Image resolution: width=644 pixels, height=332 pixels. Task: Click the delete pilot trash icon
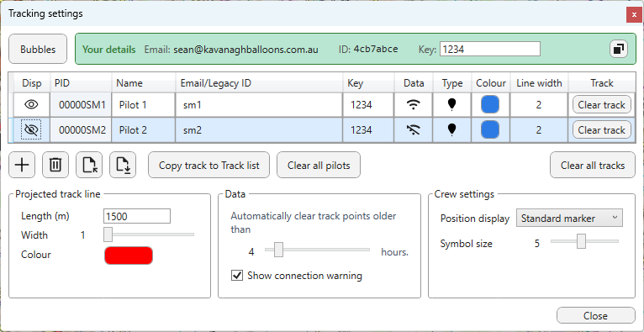55,165
